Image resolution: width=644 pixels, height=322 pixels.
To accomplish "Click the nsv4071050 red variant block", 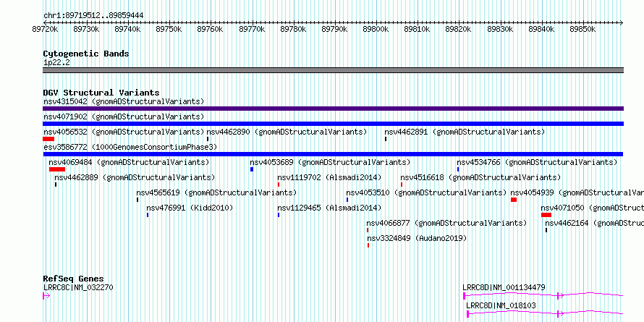I will pyautogui.click(x=546, y=215).
